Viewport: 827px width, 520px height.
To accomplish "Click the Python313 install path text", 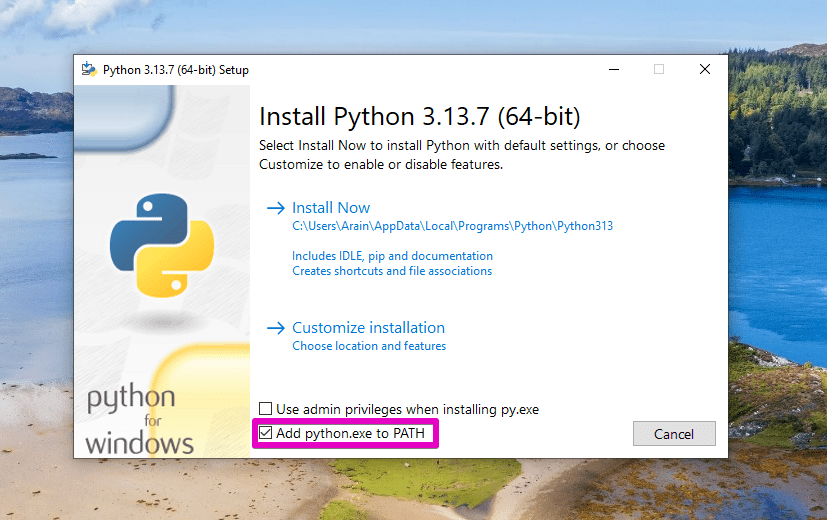I will point(453,226).
